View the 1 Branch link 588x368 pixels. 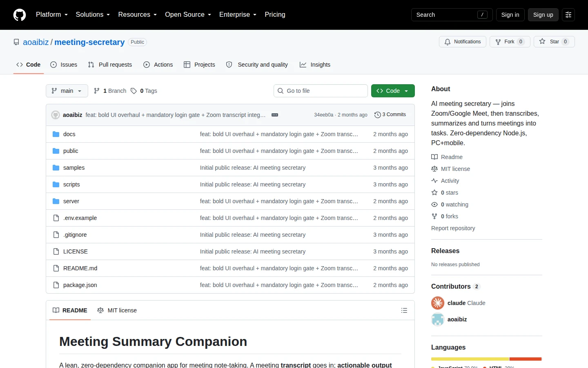pyautogui.click(x=110, y=91)
